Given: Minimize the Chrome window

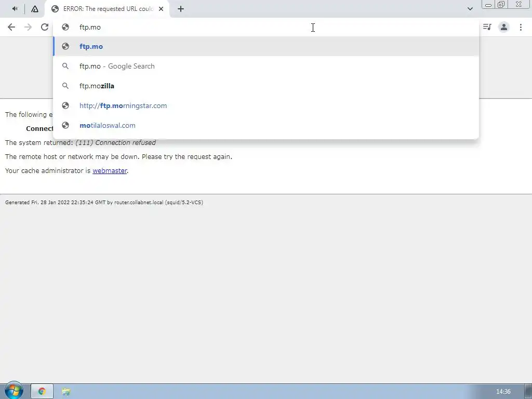Looking at the screenshot, I should [488, 5].
